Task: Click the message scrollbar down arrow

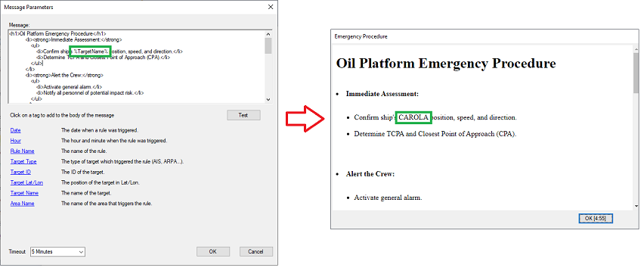Action: coord(268,99)
